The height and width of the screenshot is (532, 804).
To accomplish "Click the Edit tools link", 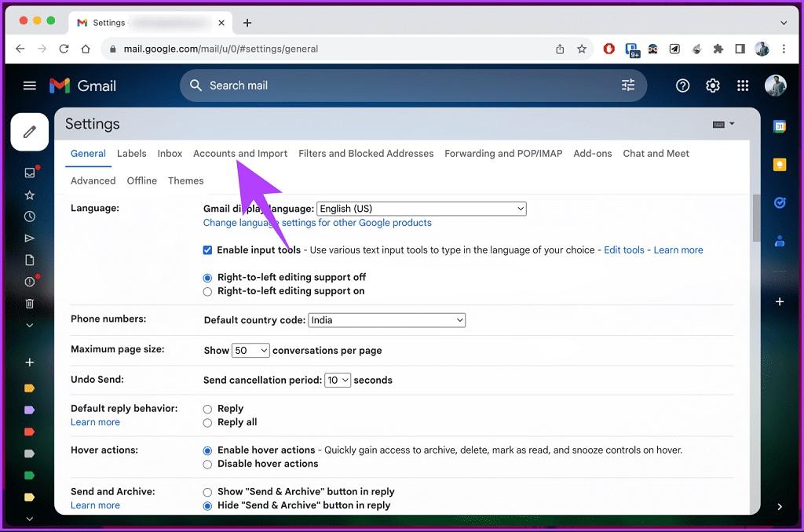I will click(624, 250).
